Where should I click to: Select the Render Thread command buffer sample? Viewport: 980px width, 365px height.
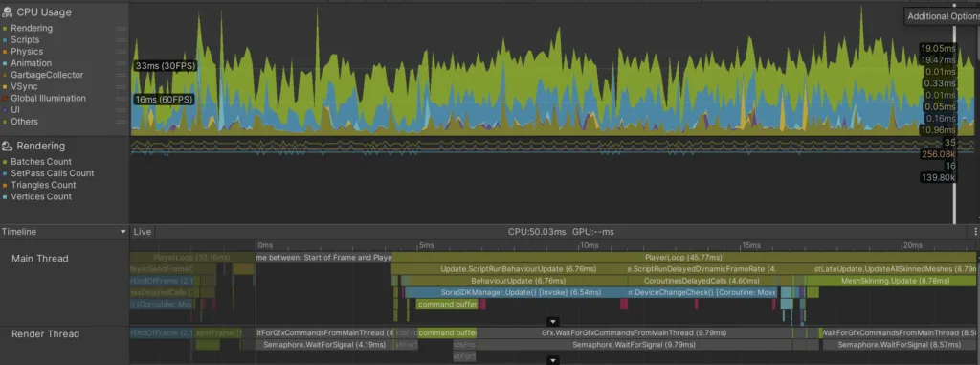447,333
